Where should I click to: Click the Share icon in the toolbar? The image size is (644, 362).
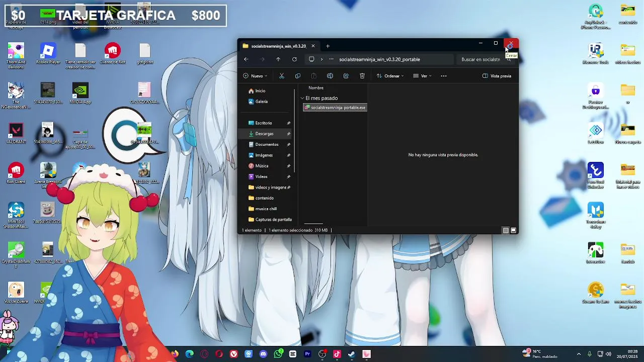pyautogui.click(x=346, y=76)
